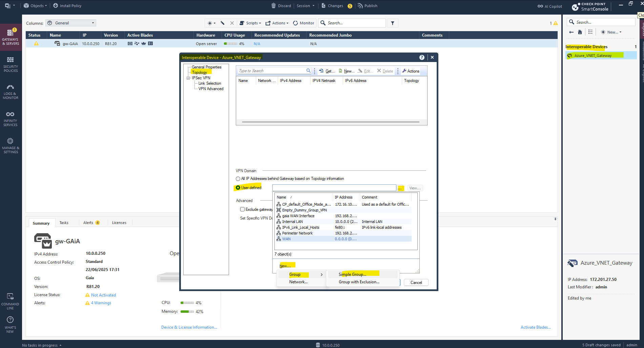The image size is (644, 348).
Task: Click the Memory usage bar in summary
Action: pyautogui.click(x=187, y=312)
